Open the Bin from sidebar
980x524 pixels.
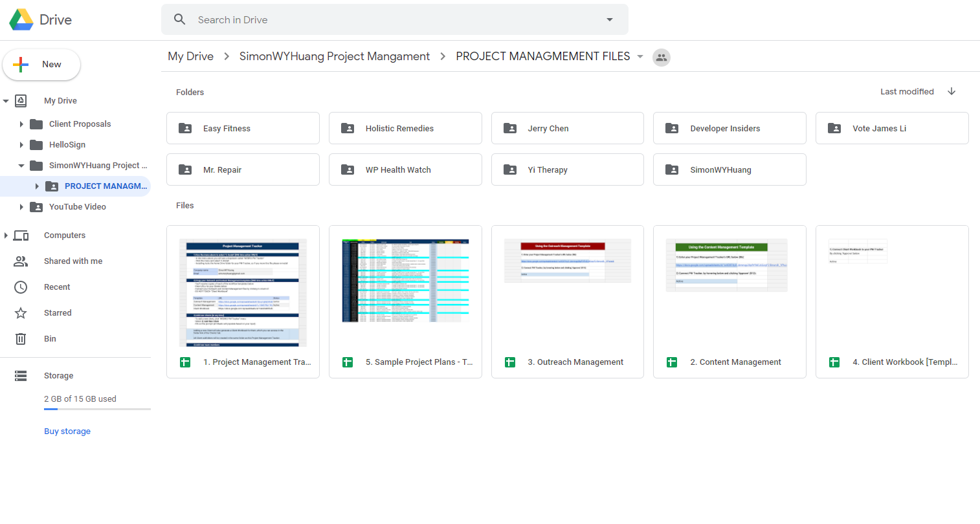click(50, 339)
